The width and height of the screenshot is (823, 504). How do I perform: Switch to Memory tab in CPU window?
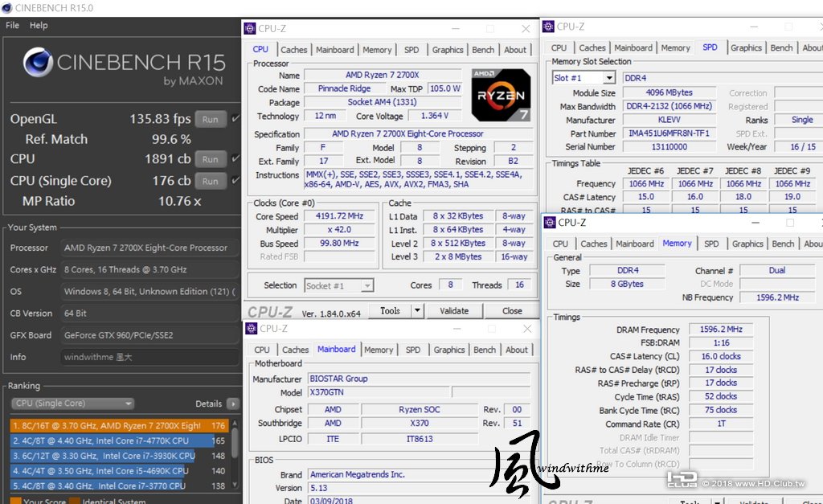[377, 49]
